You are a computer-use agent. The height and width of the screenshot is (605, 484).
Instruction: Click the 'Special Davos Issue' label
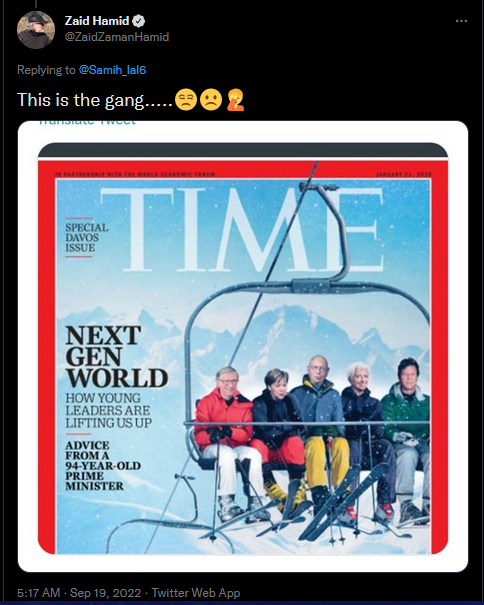(x=86, y=238)
